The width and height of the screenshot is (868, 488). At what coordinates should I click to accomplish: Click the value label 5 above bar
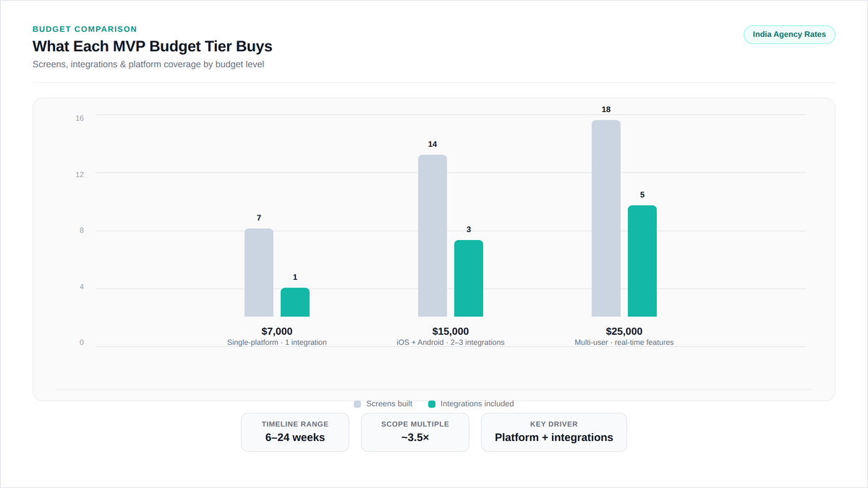tap(642, 195)
